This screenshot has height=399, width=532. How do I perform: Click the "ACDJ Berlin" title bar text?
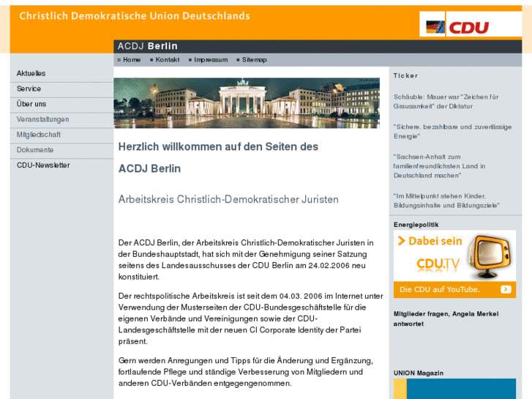point(148,46)
